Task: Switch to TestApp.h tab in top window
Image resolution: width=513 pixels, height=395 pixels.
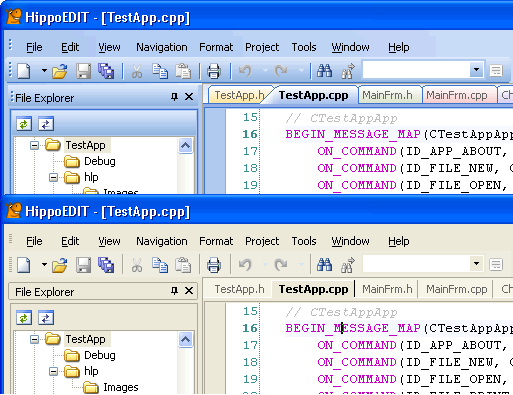Action: pos(239,95)
